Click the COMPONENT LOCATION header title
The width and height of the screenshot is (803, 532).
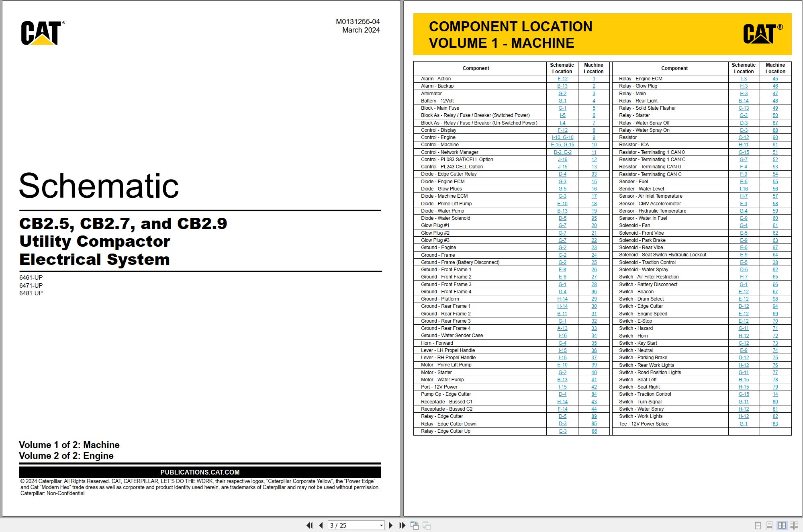(x=511, y=27)
